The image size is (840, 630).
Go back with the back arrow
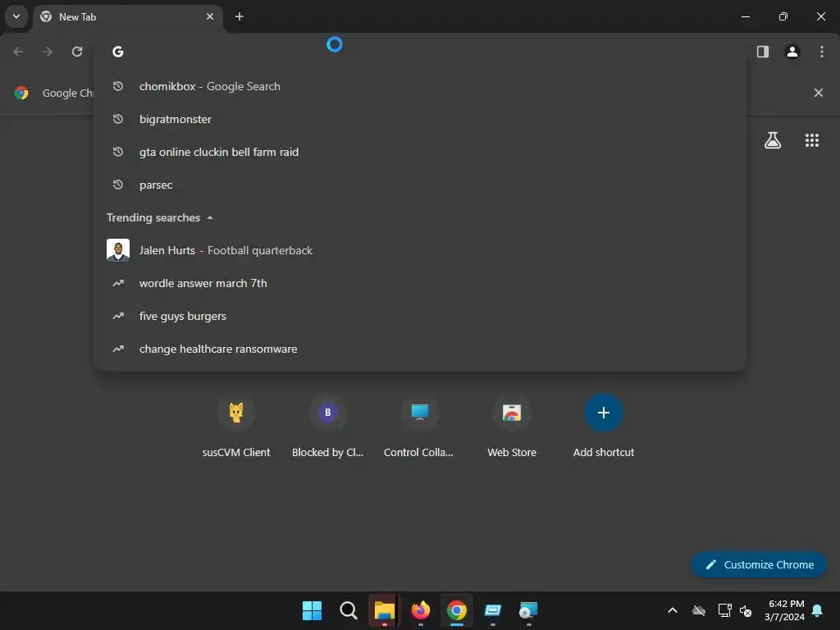18,52
